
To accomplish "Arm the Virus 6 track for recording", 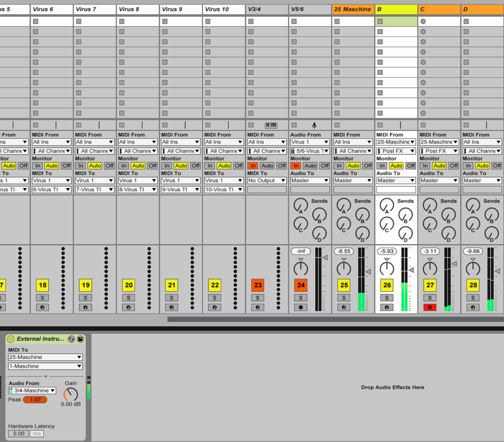I will 42,308.
